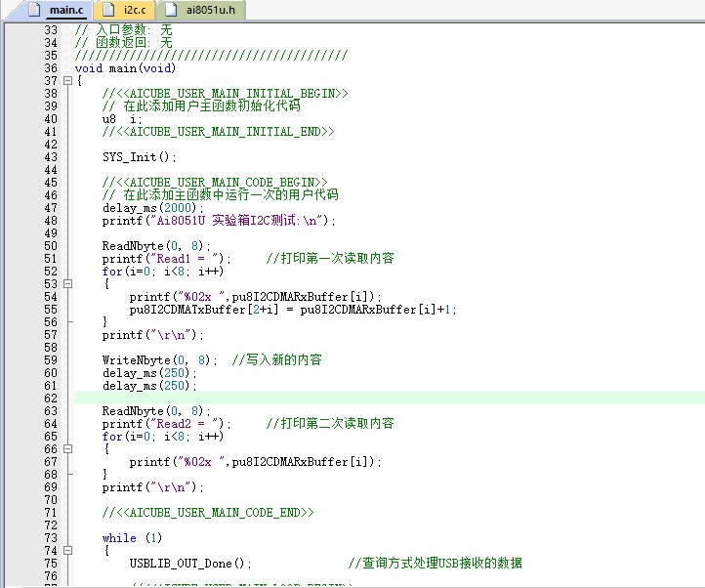
Task: Click line number 62 in the gutter
Action: [51, 399]
